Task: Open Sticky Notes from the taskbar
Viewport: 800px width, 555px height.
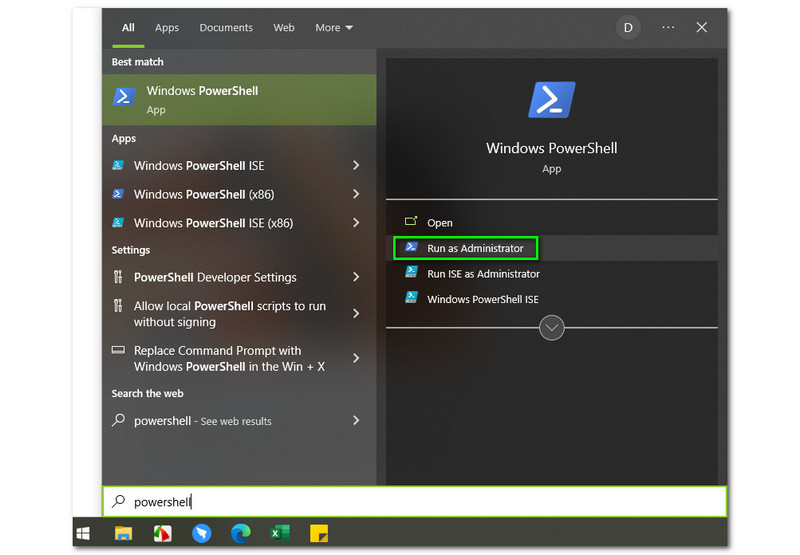Action: pyautogui.click(x=319, y=533)
